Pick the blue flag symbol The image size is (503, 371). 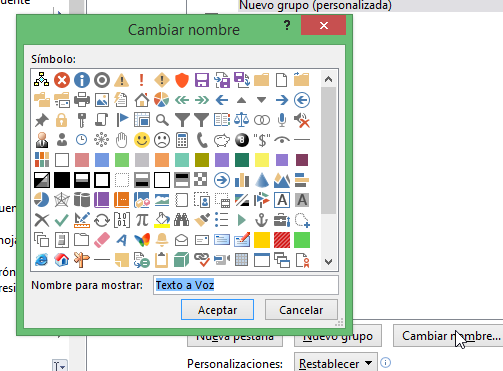pyautogui.click(x=122, y=120)
